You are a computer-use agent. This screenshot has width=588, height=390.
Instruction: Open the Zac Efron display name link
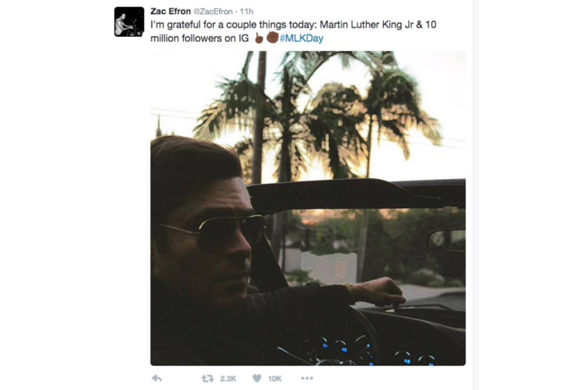tap(170, 11)
